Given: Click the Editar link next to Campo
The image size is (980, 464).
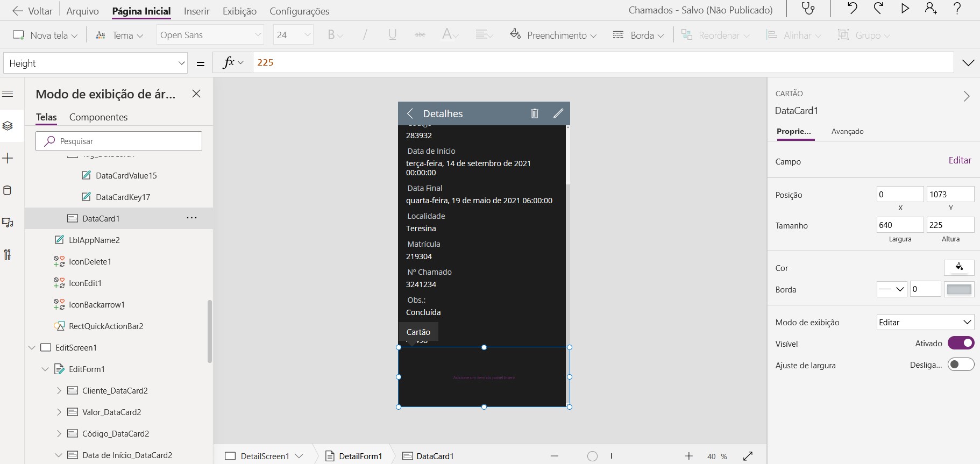Looking at the screenshot, I should click(960, 160).
